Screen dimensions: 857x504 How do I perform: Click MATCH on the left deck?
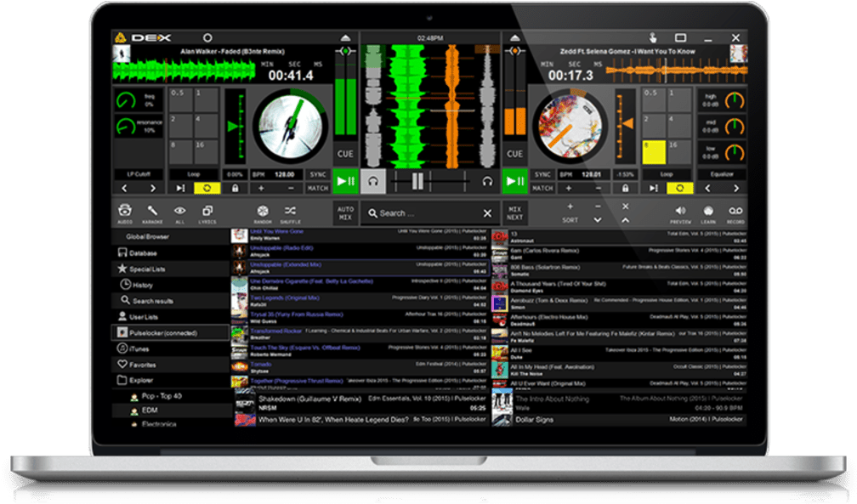point(318,188)
